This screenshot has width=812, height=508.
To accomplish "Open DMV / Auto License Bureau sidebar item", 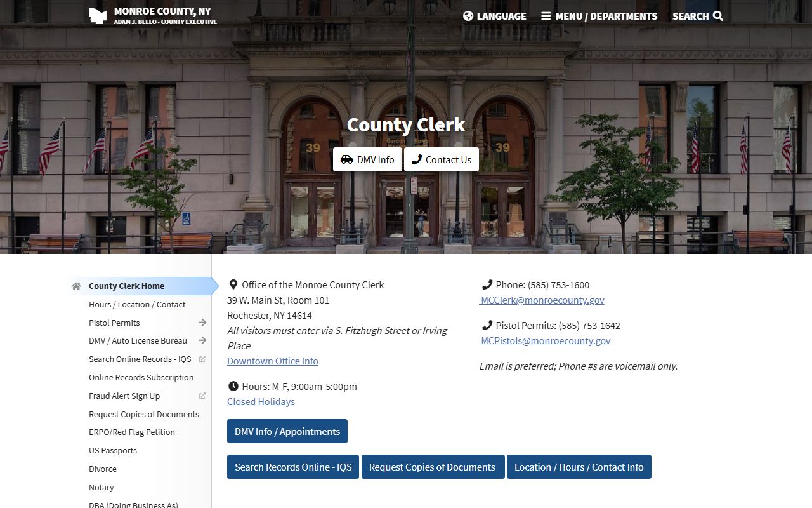I will (x=138, y=340).
